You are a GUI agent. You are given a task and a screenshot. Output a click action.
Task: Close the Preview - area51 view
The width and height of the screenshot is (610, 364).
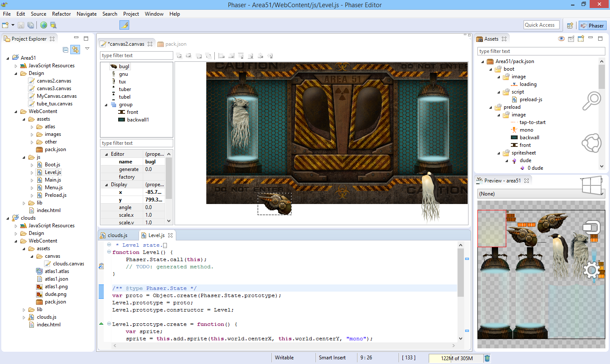[x=527, y=181]
